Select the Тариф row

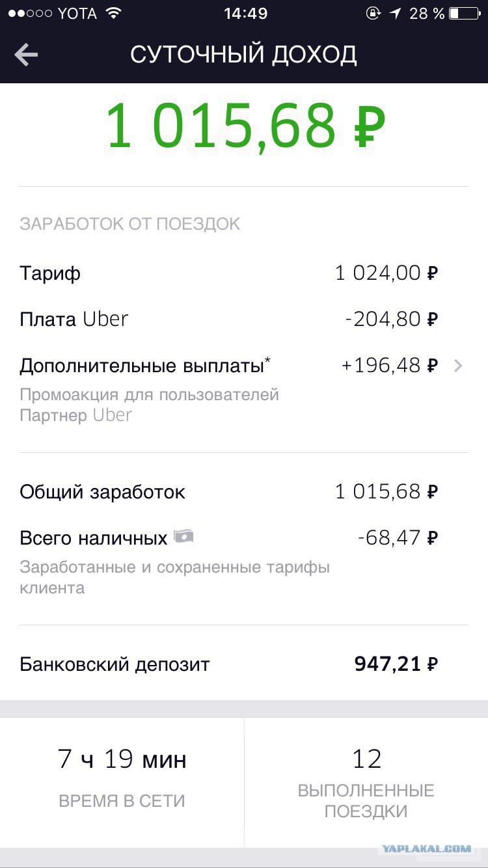pos(244,273)
